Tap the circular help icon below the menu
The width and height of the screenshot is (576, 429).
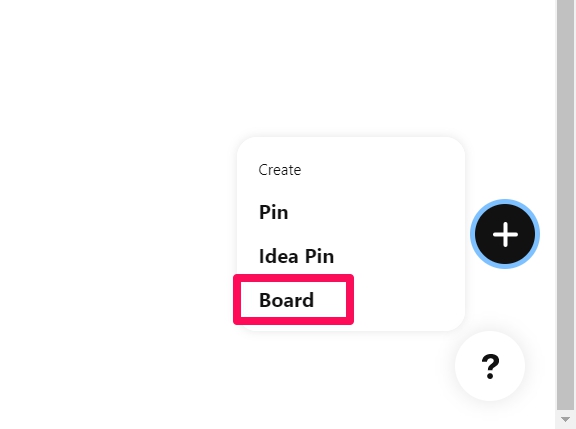click(x=490, y=366)
